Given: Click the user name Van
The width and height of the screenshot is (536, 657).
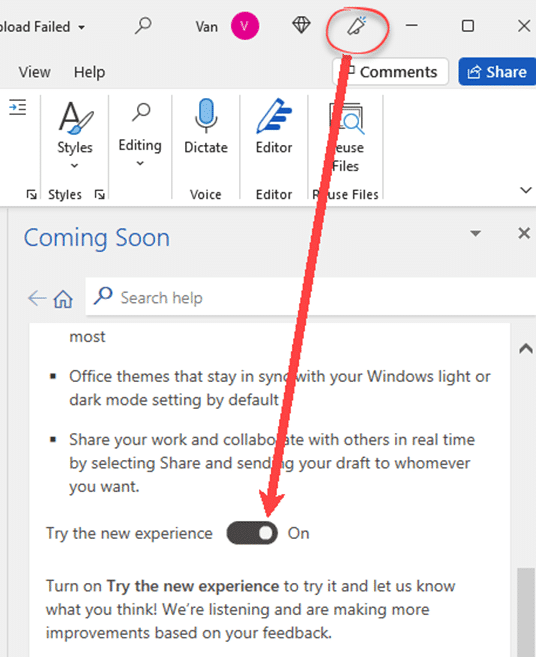Looking at the screenshot, I should (207, 27).
